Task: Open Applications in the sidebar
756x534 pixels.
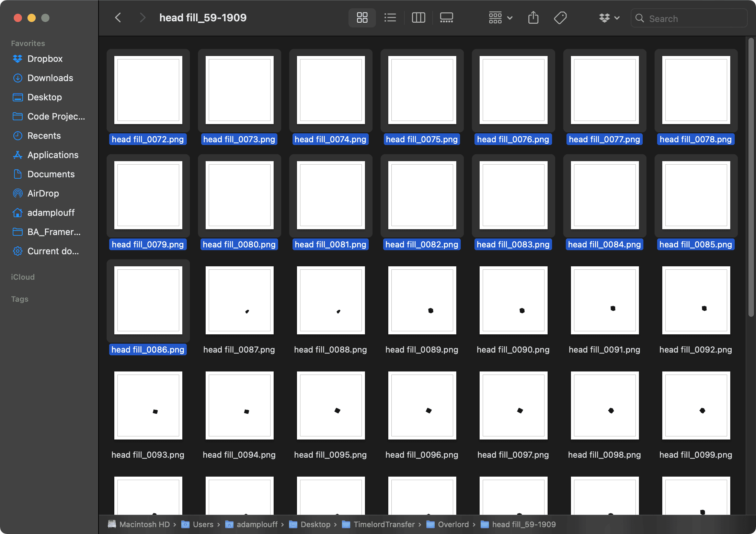Action: tap(53, 155)
